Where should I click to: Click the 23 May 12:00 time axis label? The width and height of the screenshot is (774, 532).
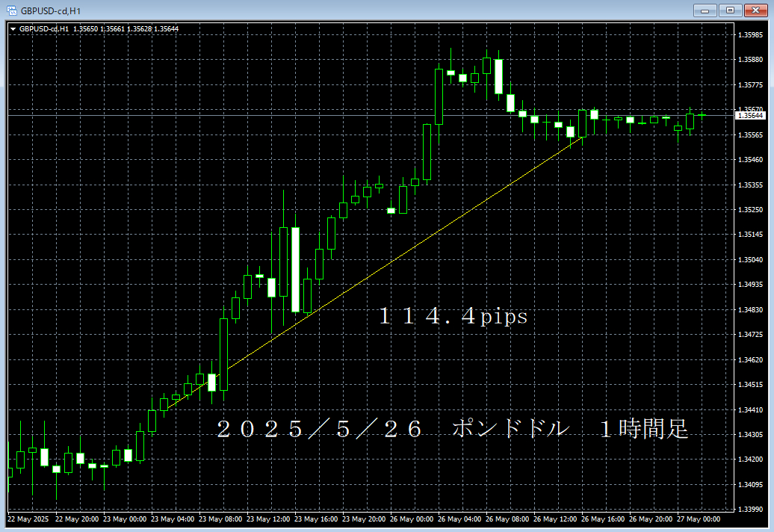pyautogui.click(x=269, y=519)
